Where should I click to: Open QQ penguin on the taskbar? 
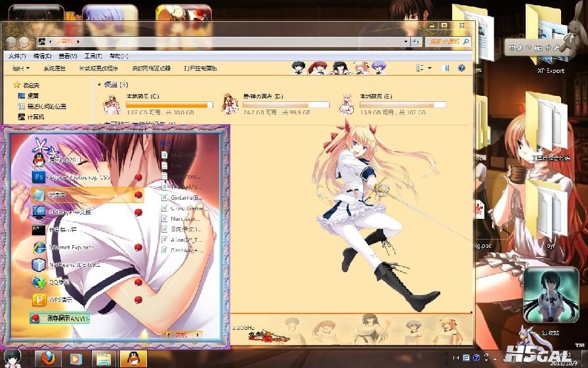point(134,359)
